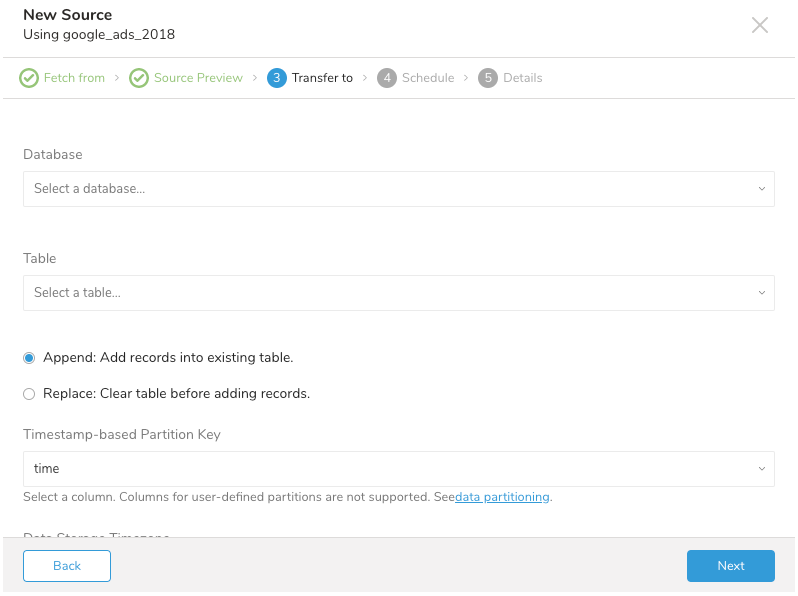Image resolution: width=798 pixels, height=596 pixels.
Task: Click the green checkmark beside Source Preview
Action: coord(139,78)
